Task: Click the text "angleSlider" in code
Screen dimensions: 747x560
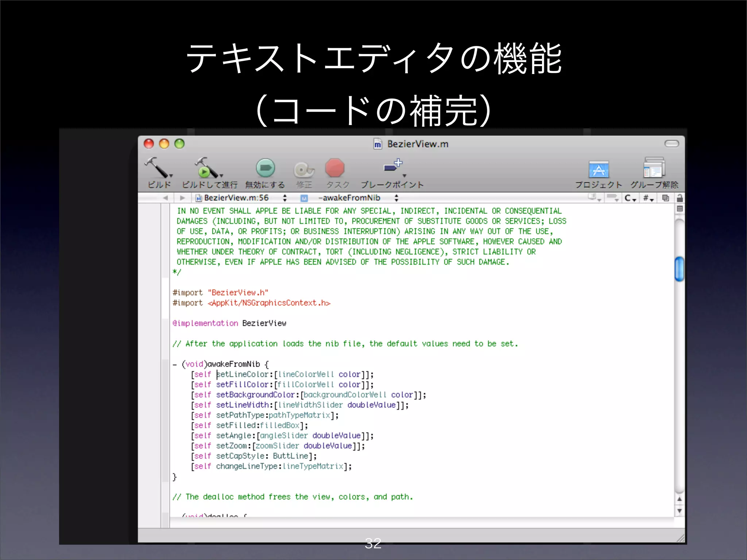Action: [x=284, y=436]
